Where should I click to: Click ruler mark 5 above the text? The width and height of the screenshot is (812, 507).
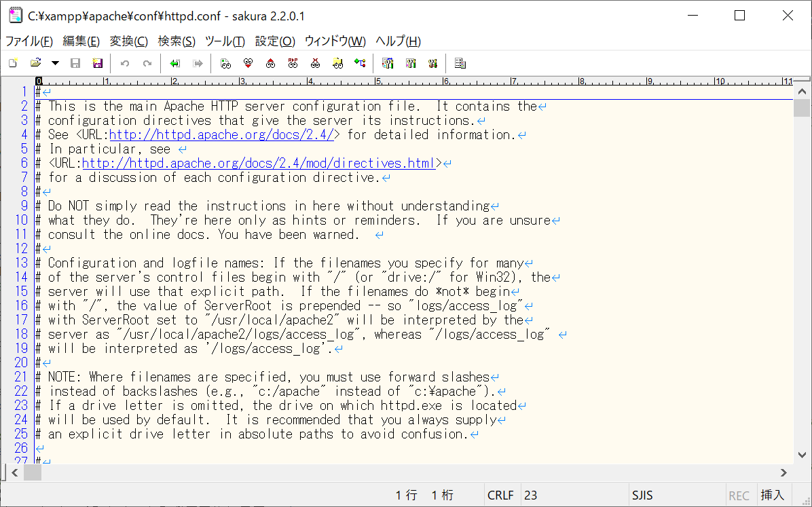tap(378, 81)
